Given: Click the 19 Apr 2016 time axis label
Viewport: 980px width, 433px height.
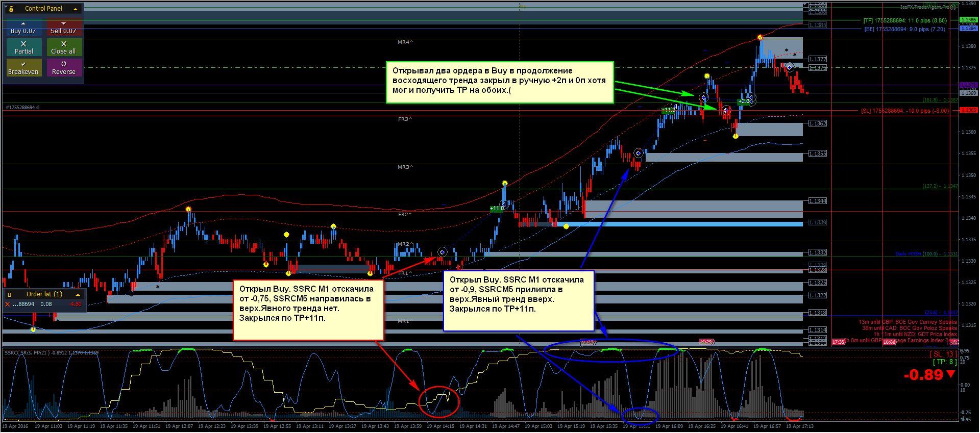Looking at the screenshot, I should (x=15, y=426).
